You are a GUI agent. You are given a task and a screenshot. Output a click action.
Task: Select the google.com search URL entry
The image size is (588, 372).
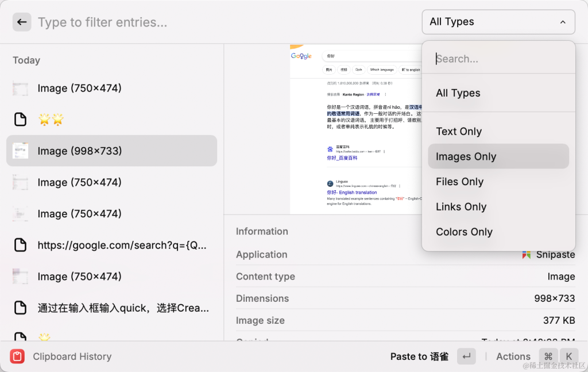click(x=112, y=245)
